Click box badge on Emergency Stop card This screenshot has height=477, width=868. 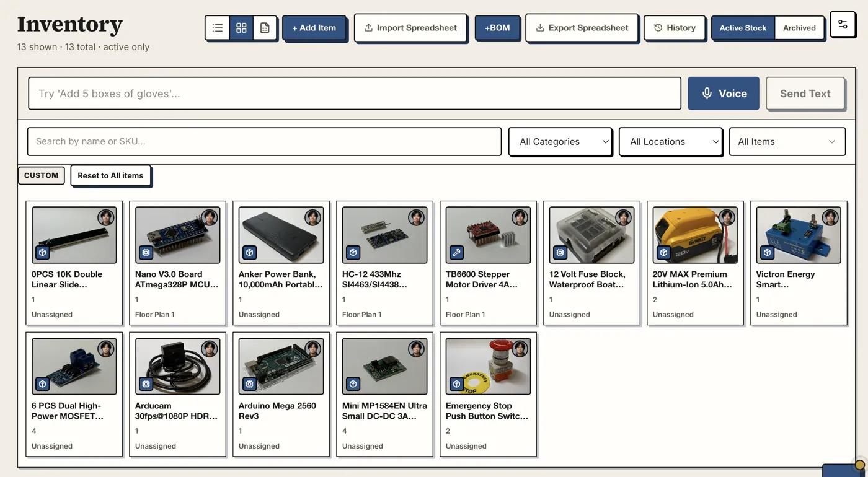click(456, 383)
